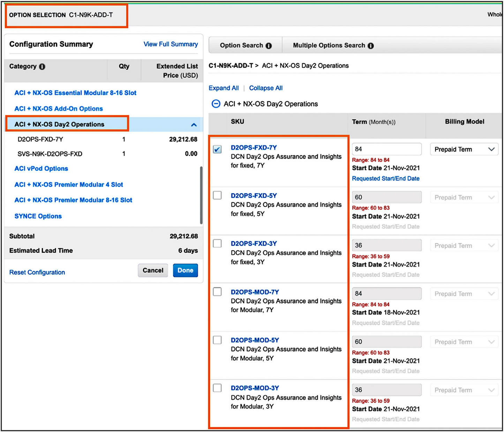Check the D2OPS-FXD-5Y option
The height and width of the screenshot is (432, 504).
pyautogui.click(x=217, y=195)
